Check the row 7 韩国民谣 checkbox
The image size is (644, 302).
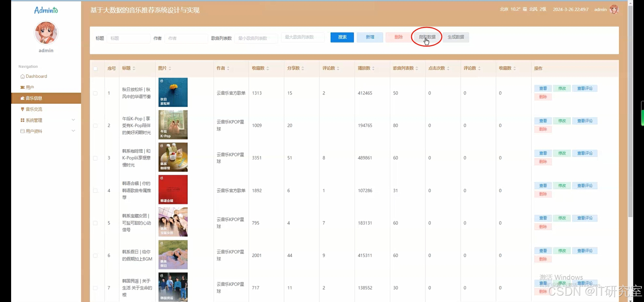(x=95, y=288)
